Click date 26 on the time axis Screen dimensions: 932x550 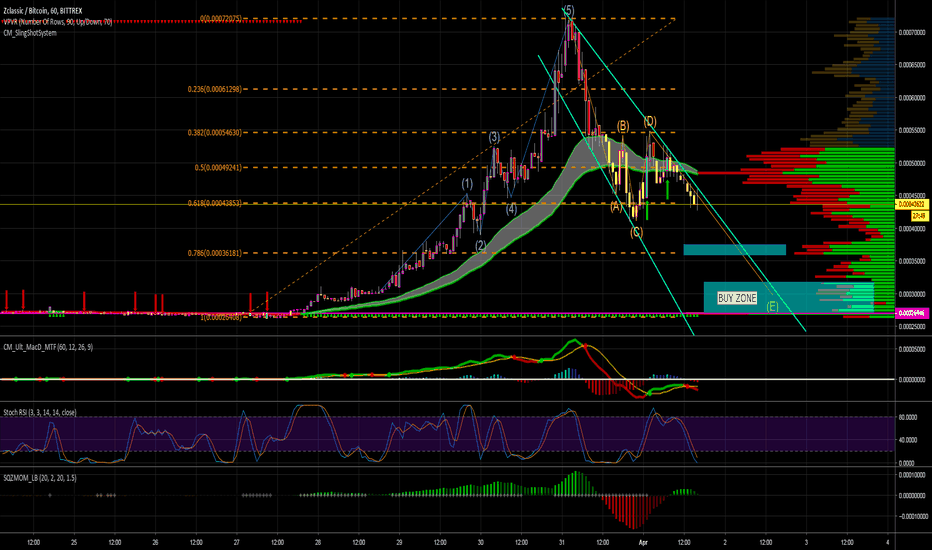(155, 542)
